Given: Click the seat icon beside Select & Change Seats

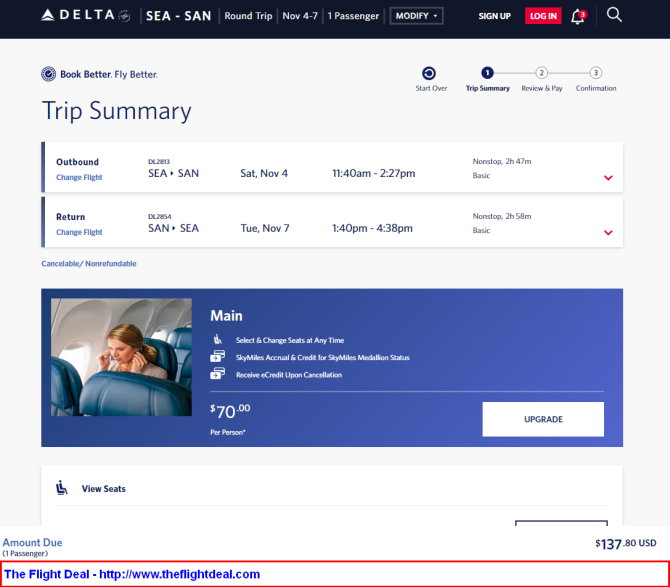Looking at the screenshot, I should (217, 340).
